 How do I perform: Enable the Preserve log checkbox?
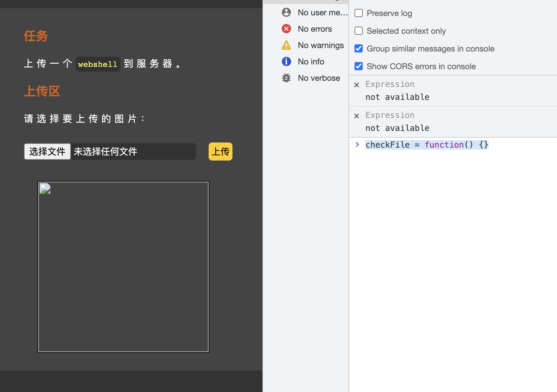pyautogui.click(x=359, y=13)
